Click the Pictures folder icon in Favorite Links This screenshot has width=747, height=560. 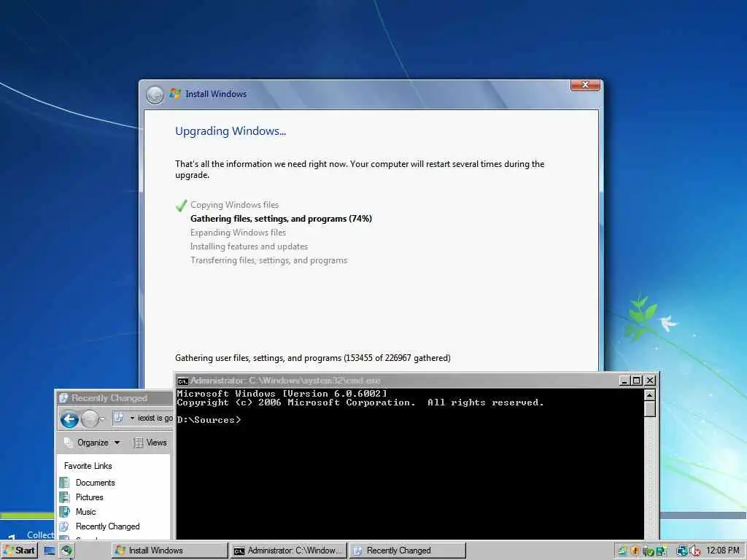coord(65,497)
